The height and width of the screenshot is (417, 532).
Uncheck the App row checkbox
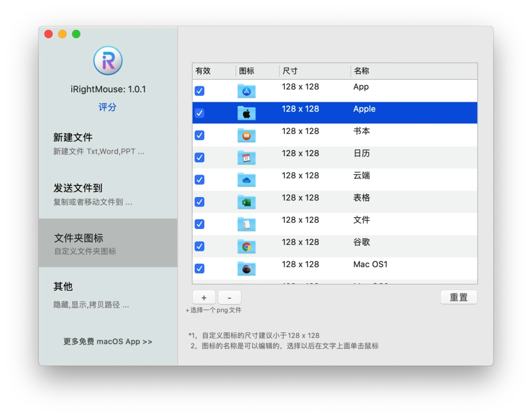199,91
